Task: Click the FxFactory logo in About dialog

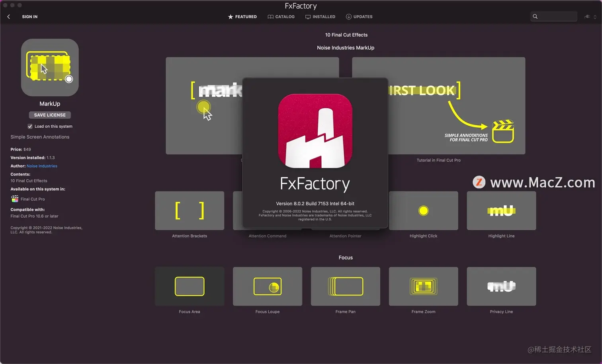Action: (315, 131)
